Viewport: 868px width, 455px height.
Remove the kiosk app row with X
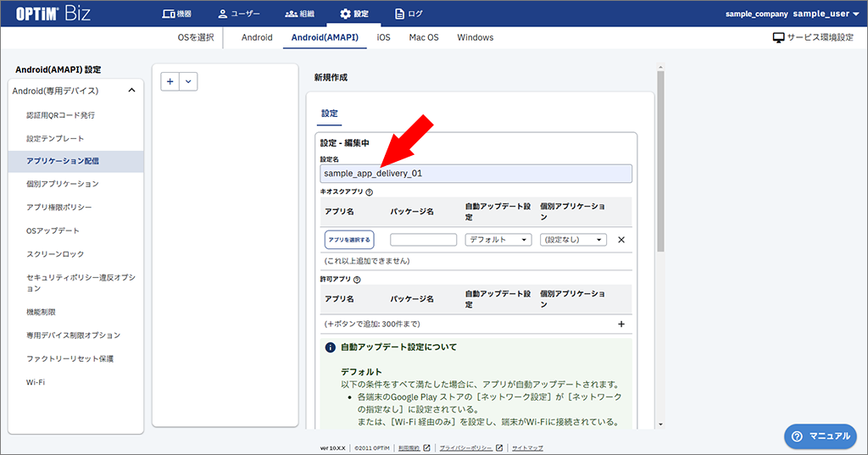click(621, 240)
